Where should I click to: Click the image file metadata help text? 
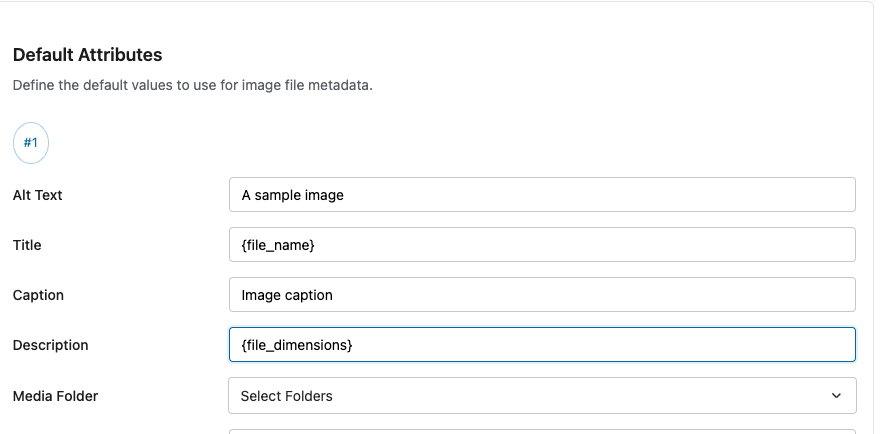pyautogui.click(x=192, y=85)
